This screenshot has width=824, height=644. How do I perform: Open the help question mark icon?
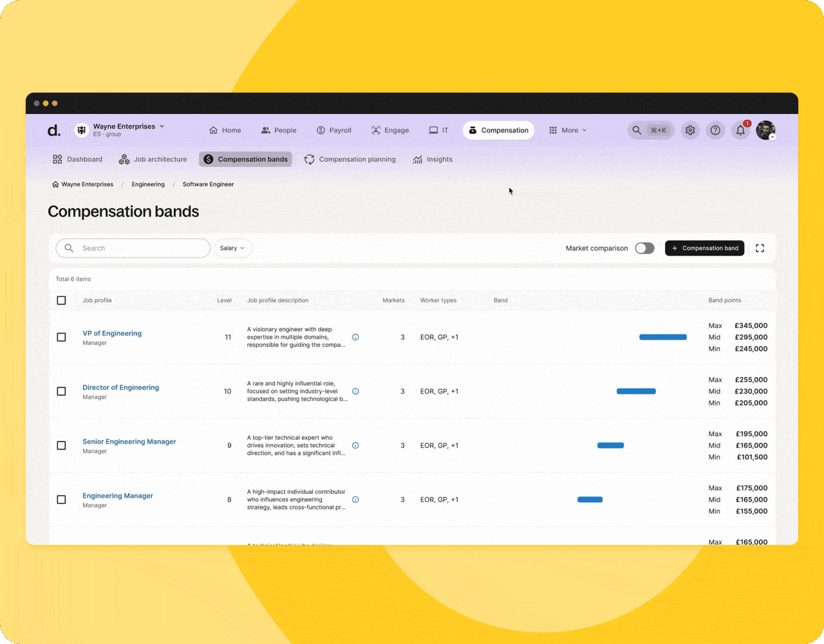[715, 130]
